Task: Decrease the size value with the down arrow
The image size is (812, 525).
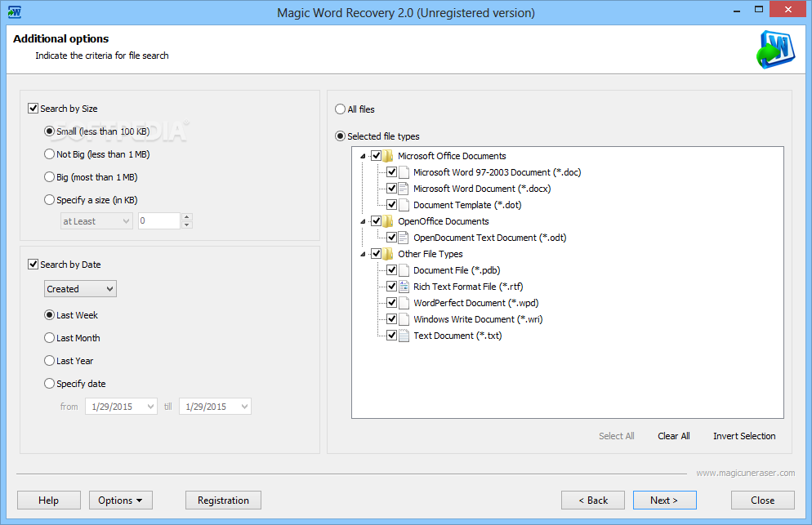Action: pyautogui.click(x=187, y=225)
